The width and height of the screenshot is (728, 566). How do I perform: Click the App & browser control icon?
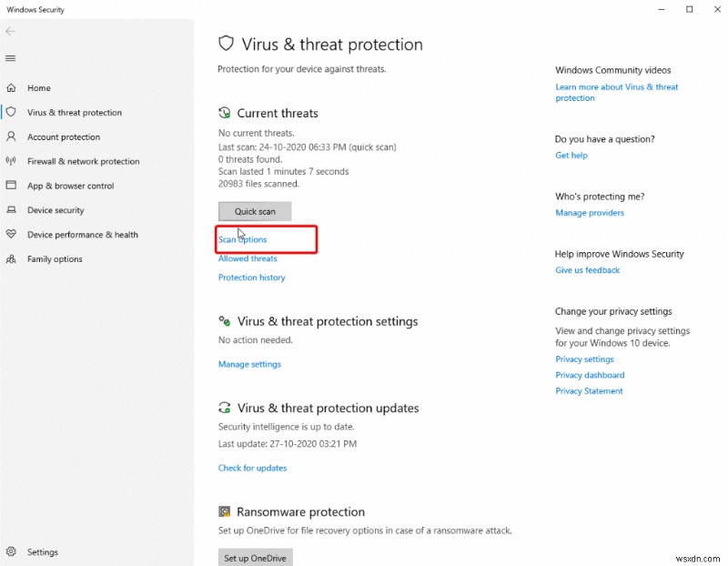(11, 186)
